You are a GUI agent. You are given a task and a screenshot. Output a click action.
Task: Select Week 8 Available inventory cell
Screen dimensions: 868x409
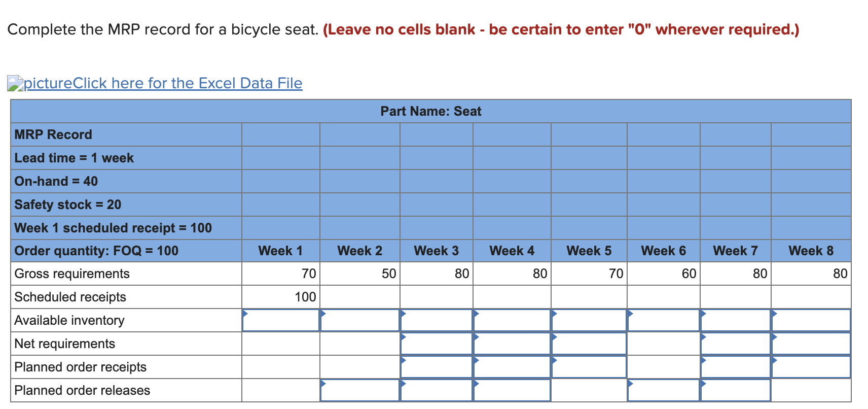click(x=811, y=320)
